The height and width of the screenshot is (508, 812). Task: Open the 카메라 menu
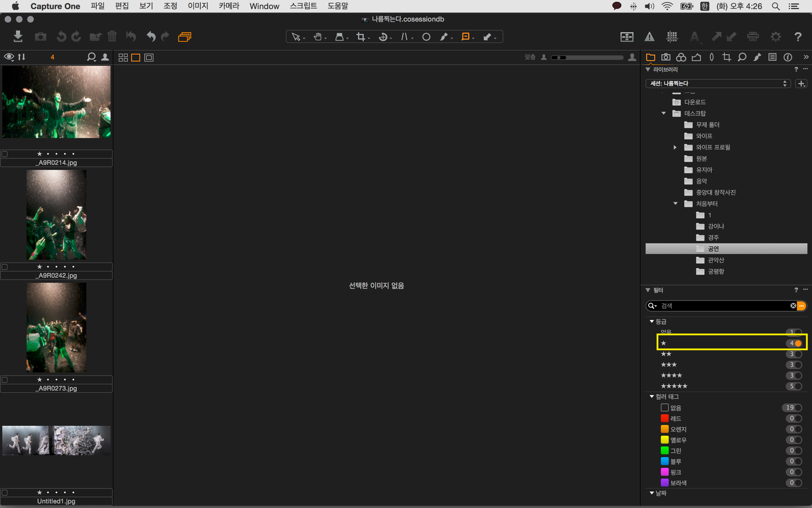point(229,6)
